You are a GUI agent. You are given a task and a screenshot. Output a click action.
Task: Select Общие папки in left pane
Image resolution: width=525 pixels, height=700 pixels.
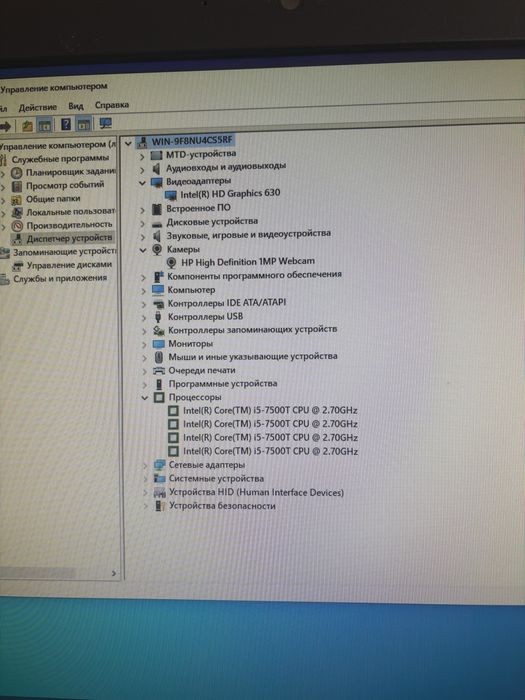point(53,199)
